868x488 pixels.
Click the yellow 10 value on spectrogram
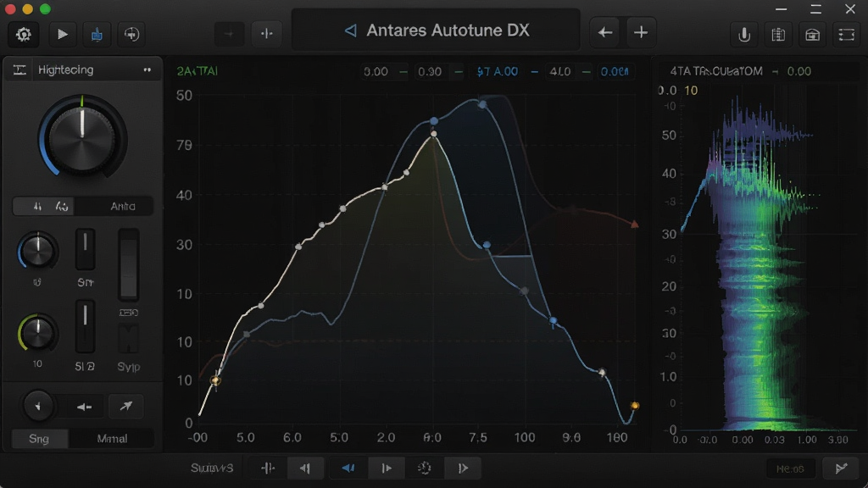click(x=691, y=90)
